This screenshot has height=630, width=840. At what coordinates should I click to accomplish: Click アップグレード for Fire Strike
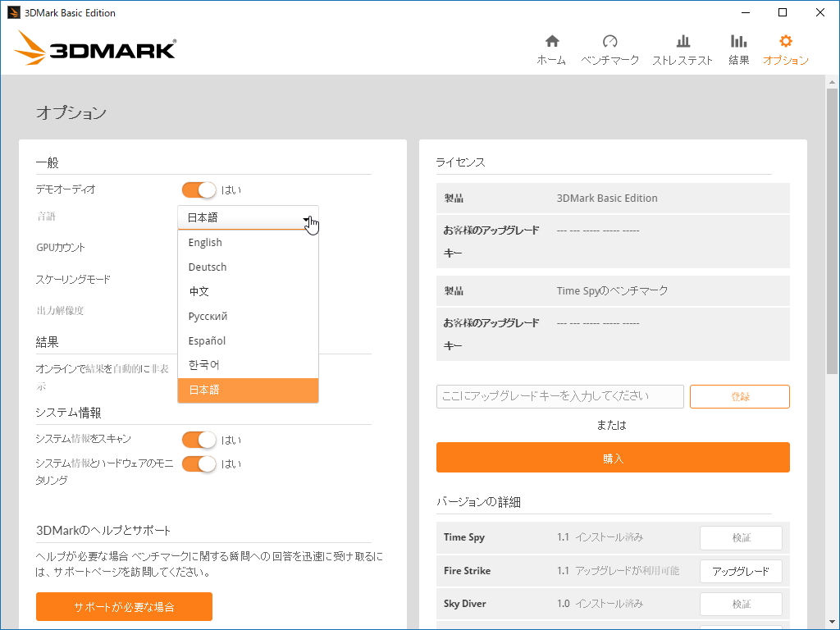click(741, 571)
